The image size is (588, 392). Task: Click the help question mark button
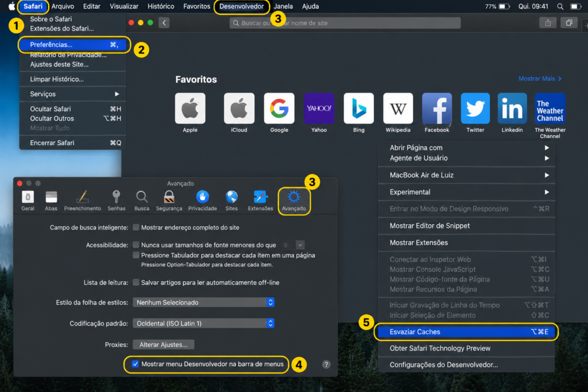point(326,364)
